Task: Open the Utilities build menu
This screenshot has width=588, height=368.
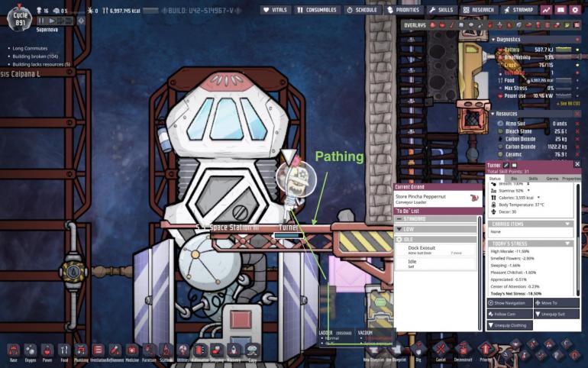Action: pos(183,353)
